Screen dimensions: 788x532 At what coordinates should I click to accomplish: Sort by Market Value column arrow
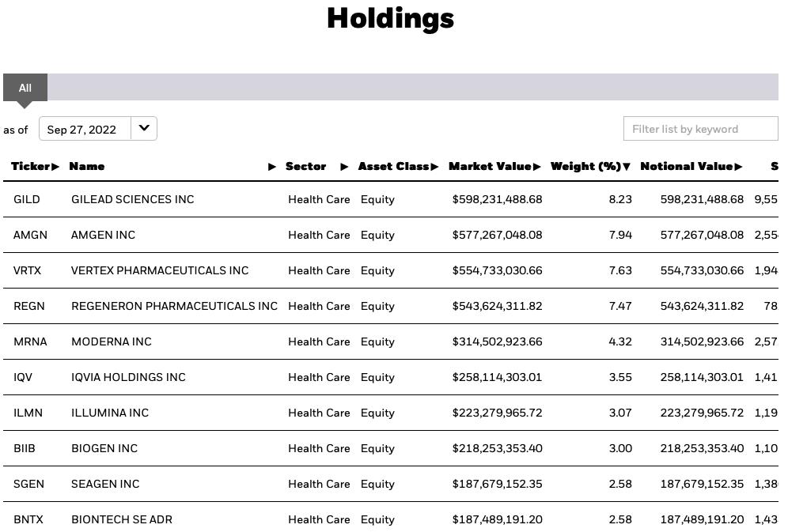[x=537, y=167]
